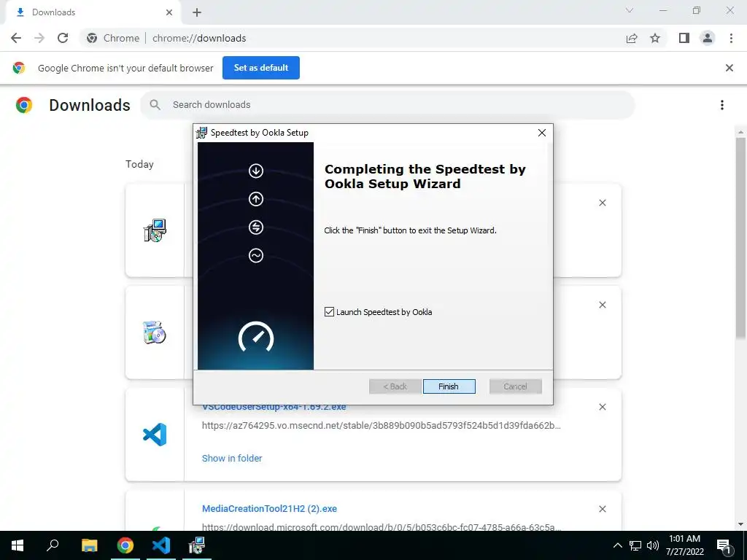
Task: Click the Finish button in Setup Wizard
Action: click(x=449, y=386)
